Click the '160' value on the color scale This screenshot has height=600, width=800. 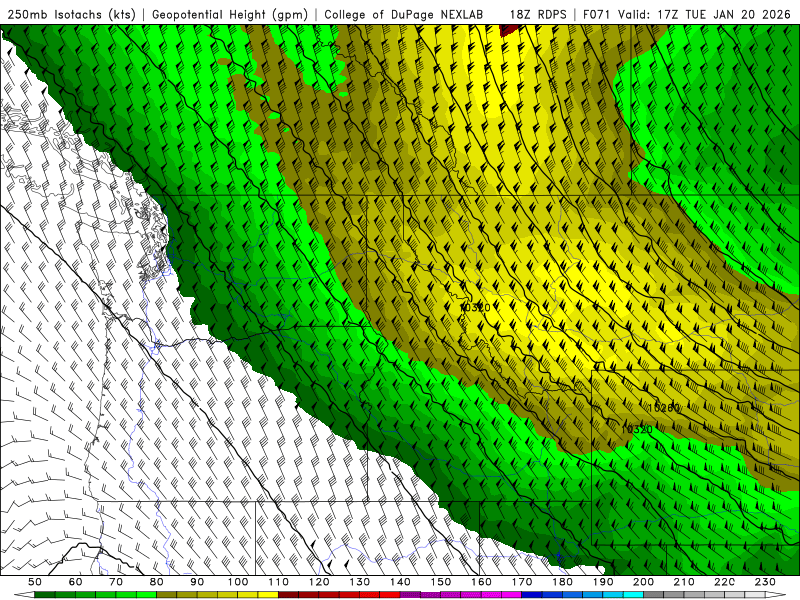pos(481,582)
